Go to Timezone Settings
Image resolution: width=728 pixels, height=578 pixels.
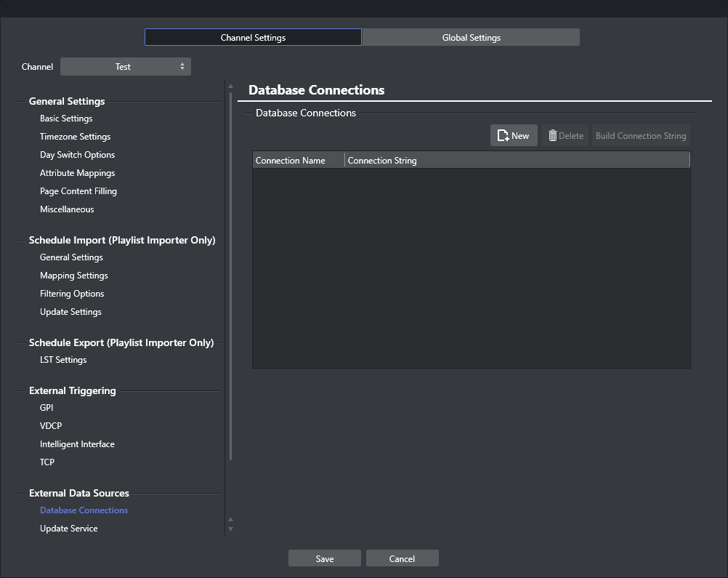pos(75,137)
